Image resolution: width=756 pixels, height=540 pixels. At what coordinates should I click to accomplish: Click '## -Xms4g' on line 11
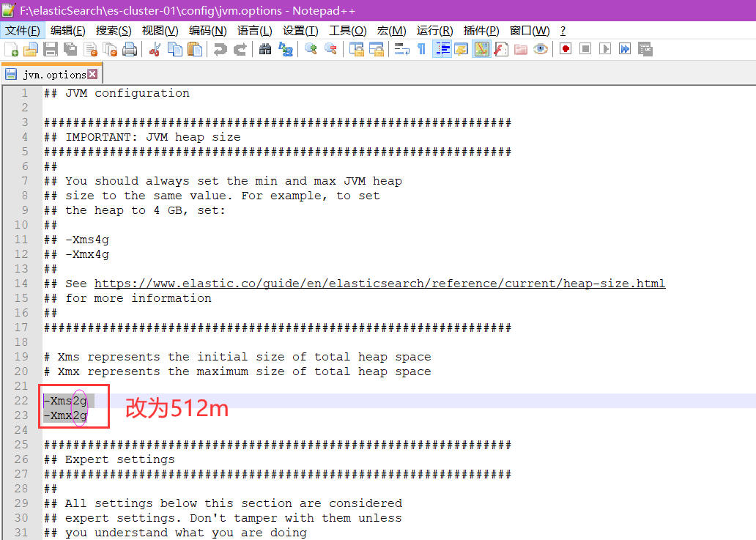pos(77,240)
